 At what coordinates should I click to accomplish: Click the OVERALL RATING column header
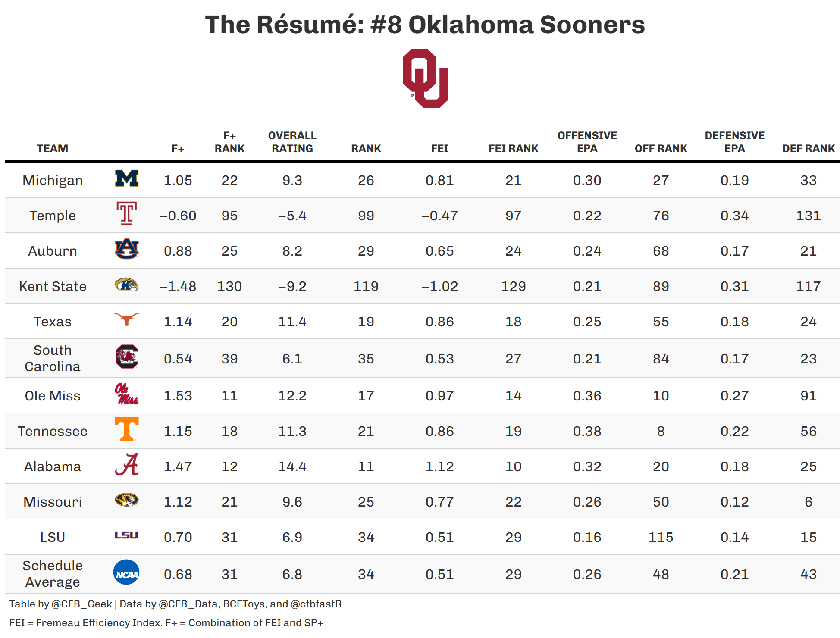(x=292, y=142)
